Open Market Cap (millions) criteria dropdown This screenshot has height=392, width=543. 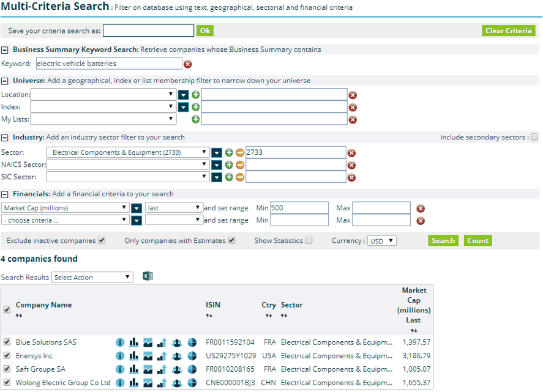click(66, 208)
